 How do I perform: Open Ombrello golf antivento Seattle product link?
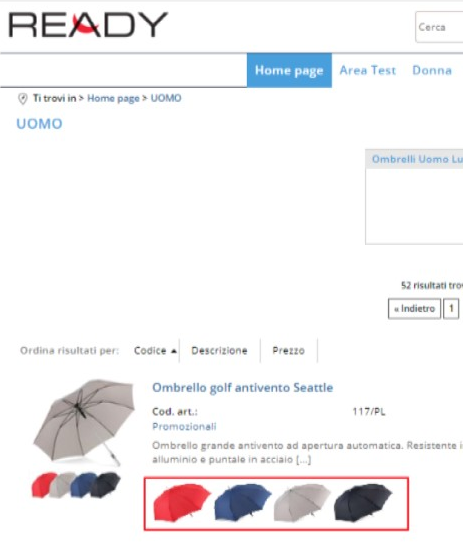coord(242,388)
